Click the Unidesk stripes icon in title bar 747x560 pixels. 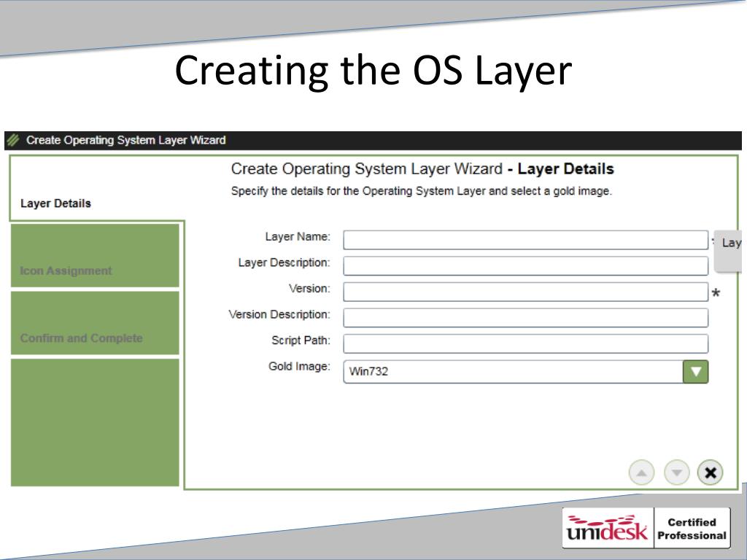[13, 140]
